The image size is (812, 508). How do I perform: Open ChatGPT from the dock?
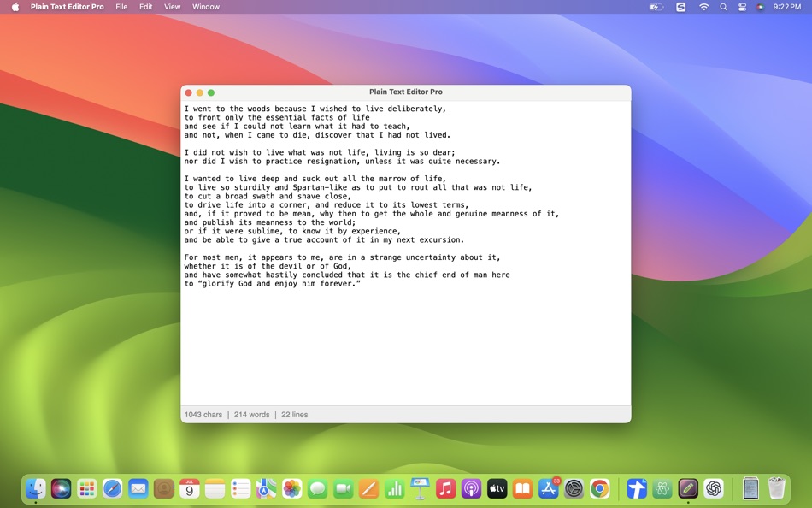[714, 488]
